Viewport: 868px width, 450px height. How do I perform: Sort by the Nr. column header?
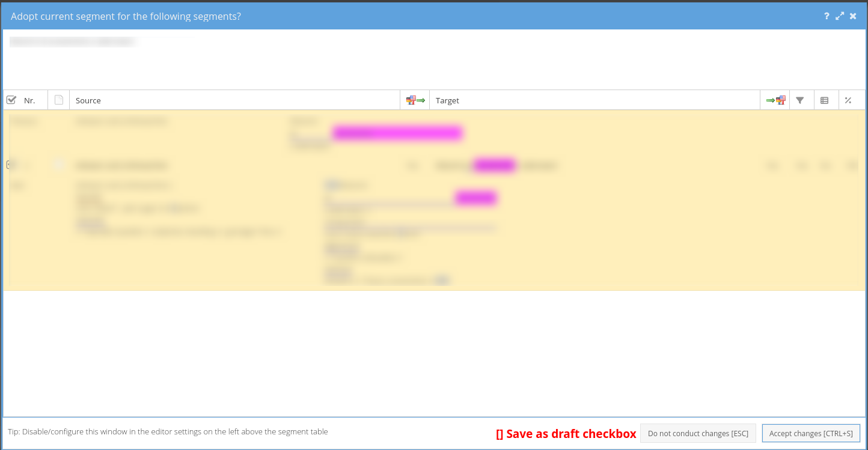(x=29, y=100)
